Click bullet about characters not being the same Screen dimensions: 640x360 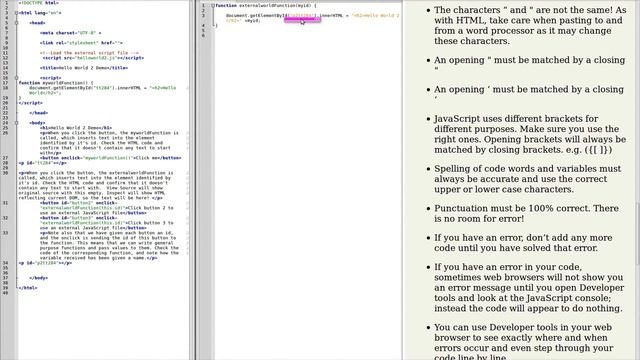click(x=530, y=25)
